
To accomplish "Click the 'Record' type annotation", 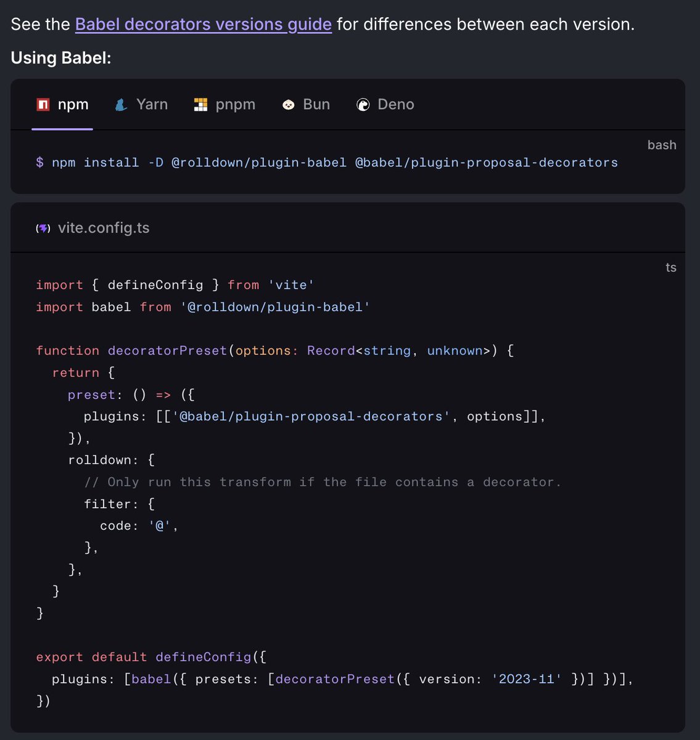I will 331,351.
